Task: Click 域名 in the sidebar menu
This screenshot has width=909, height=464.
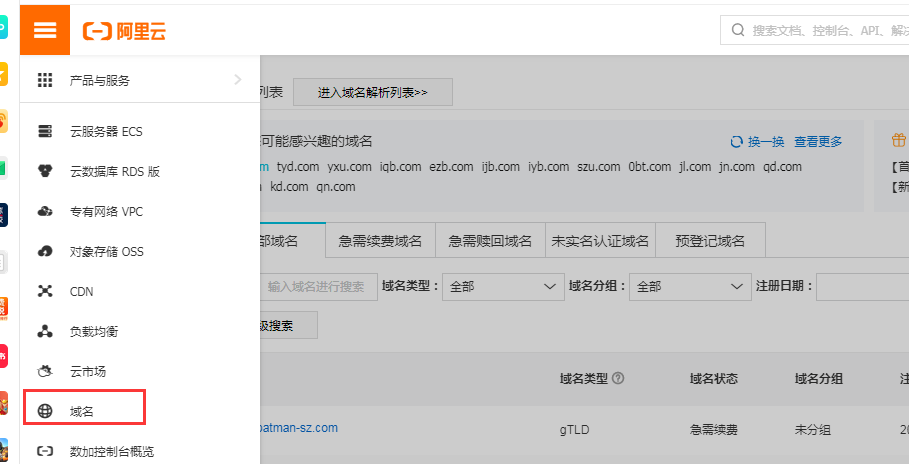Action: pos(84,410)
